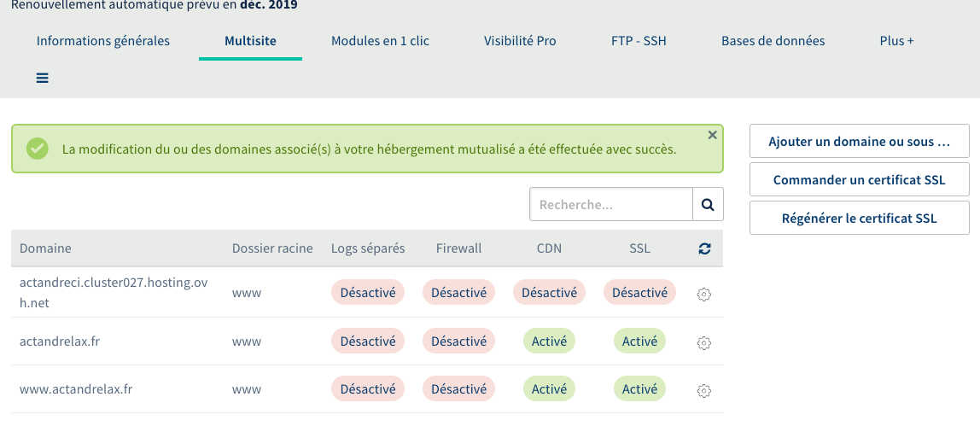Open the Informations générales tab
980x426 pixels.
(103, 41)
